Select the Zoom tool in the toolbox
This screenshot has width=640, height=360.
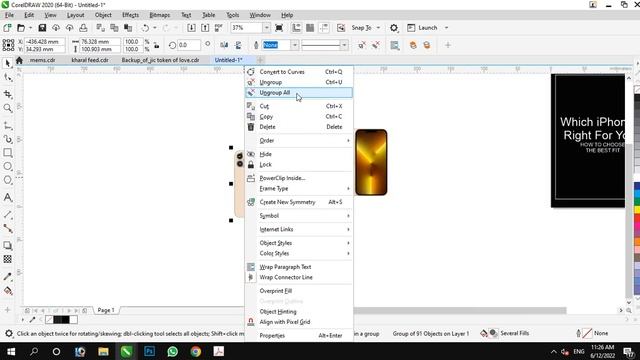click(x=7, y=108)
